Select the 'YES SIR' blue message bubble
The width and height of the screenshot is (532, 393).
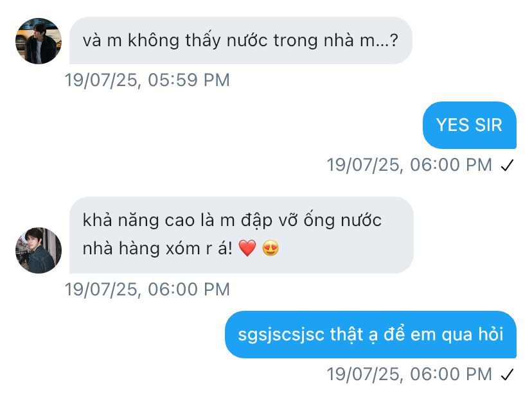point(469,125)
